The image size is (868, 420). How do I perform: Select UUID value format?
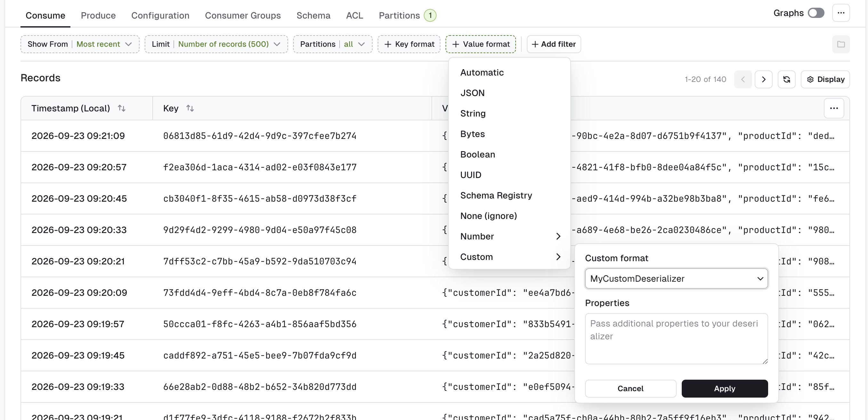pyautogui.click(x=509, y=175)
